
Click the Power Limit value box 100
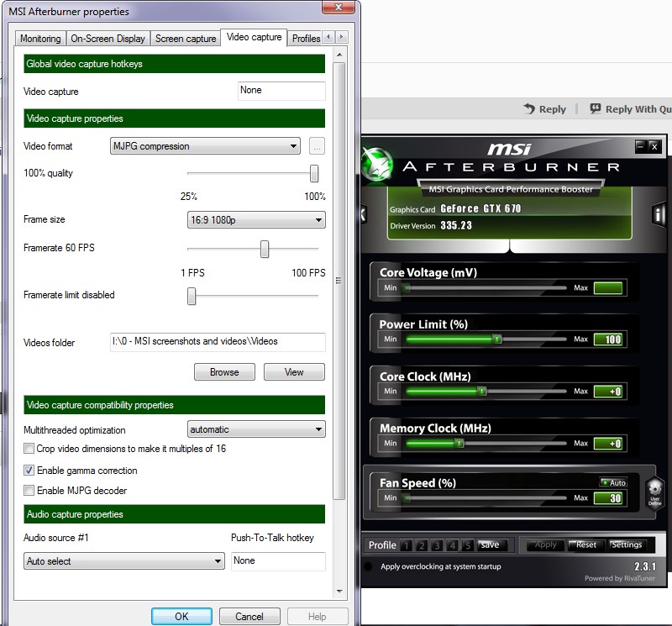click(x=608, y=339)
